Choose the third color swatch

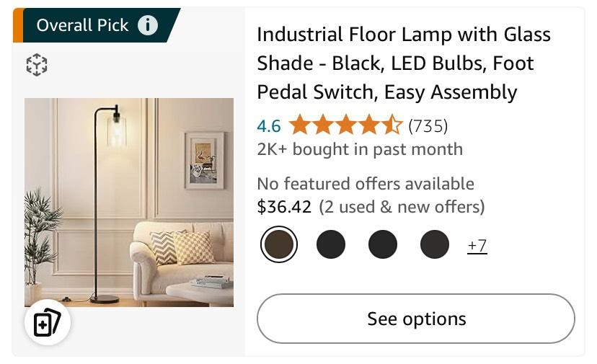click(383, 244)
